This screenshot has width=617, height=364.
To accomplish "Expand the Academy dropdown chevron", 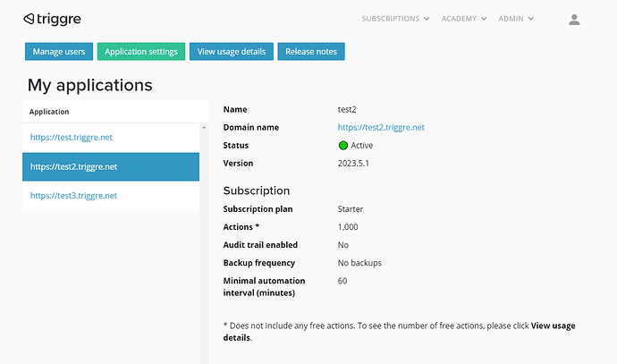I will coord(484,19).
